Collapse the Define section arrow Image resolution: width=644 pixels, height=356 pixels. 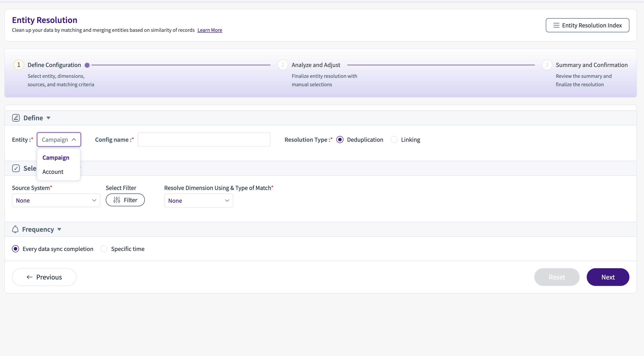[x=48, y=118]
